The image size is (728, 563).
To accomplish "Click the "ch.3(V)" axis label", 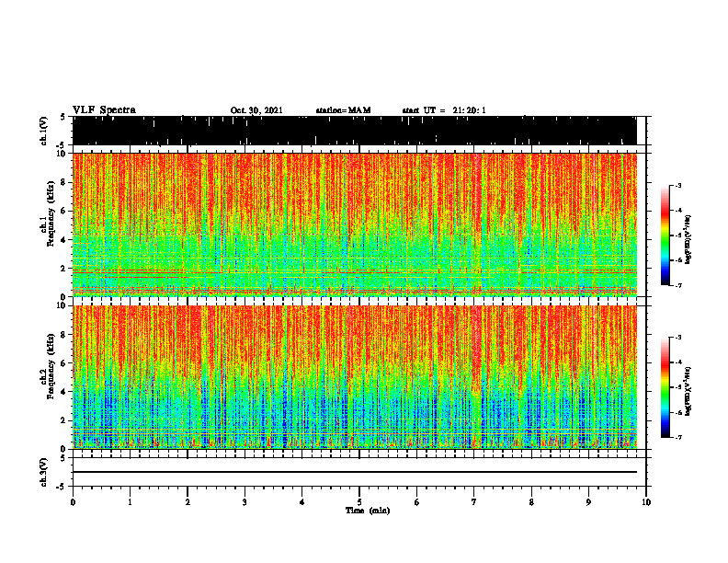I will pyautogui.click(x=44, y=473).
